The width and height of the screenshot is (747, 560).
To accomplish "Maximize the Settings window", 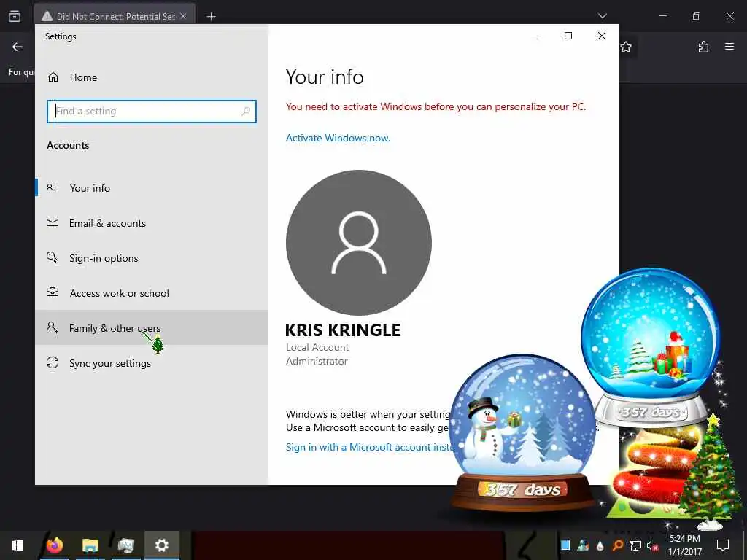I will pos(568,36).
